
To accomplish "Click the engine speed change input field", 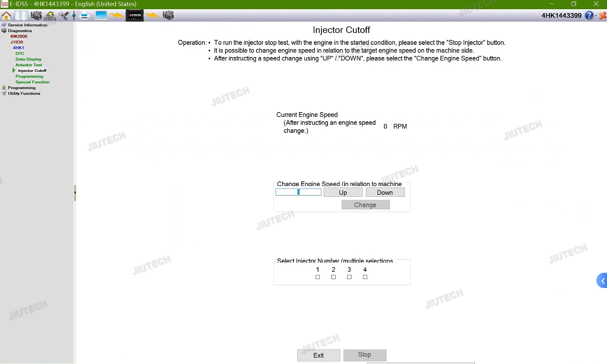I will pos(298,192).
